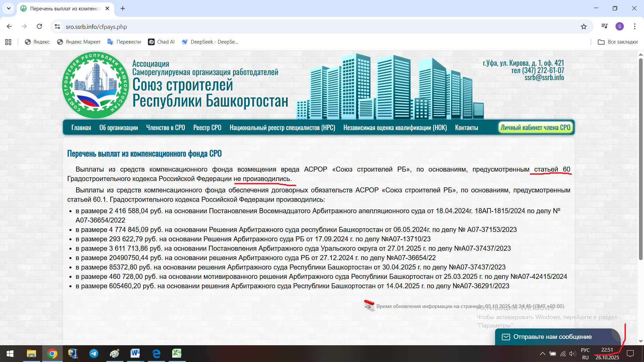This screenshot has height=362, width=644.
Task: Open Telegram from the taskbar
Action: pyautogui.click(x=94, y=353)
